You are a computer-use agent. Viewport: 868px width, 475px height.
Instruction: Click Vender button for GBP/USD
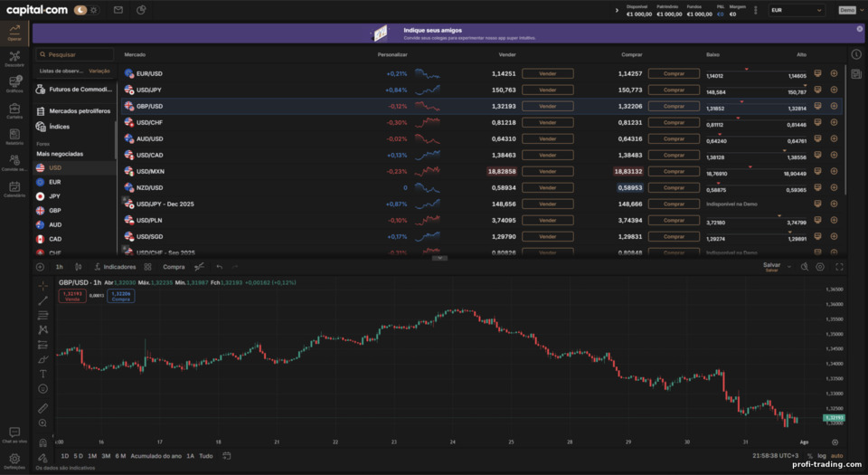click(x=548, y=106)
